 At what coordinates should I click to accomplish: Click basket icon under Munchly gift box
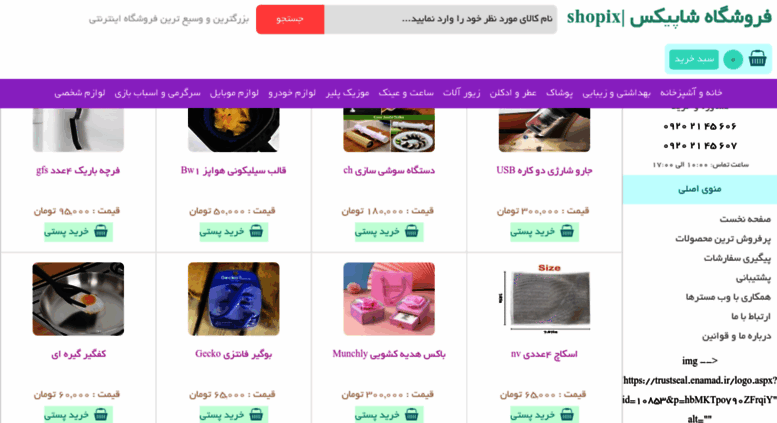click(411, 415)
